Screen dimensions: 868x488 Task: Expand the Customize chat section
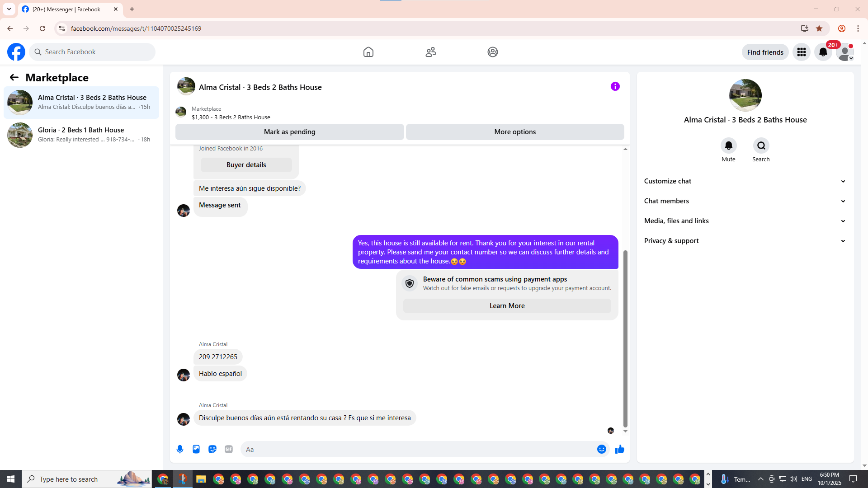(745, 181)
